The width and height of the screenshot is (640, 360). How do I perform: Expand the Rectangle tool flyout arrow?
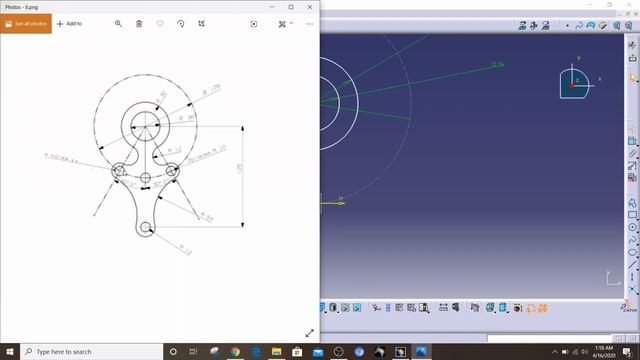[637, 219]
